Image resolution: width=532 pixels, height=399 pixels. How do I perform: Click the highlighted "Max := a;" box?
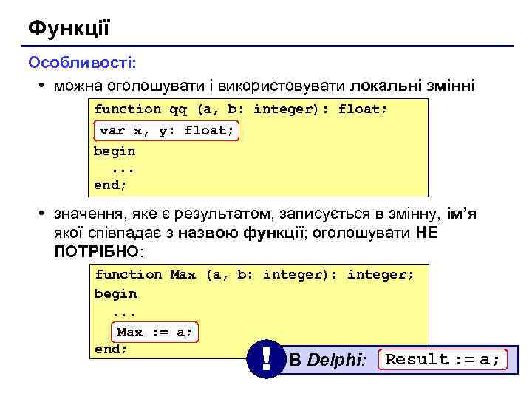154,332
